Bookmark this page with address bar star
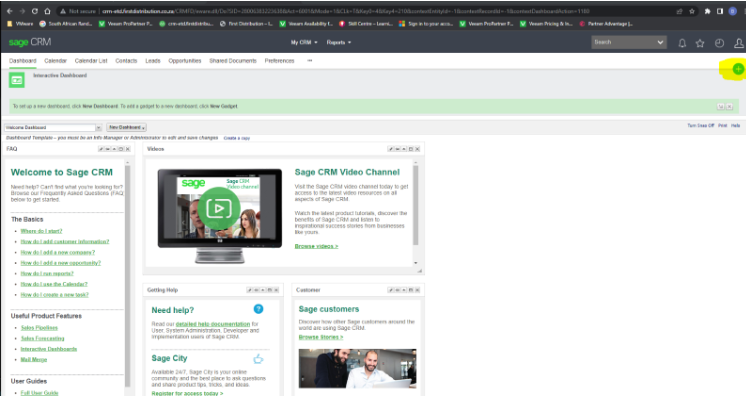Screen dimensions: 746x404 [692, 11]
